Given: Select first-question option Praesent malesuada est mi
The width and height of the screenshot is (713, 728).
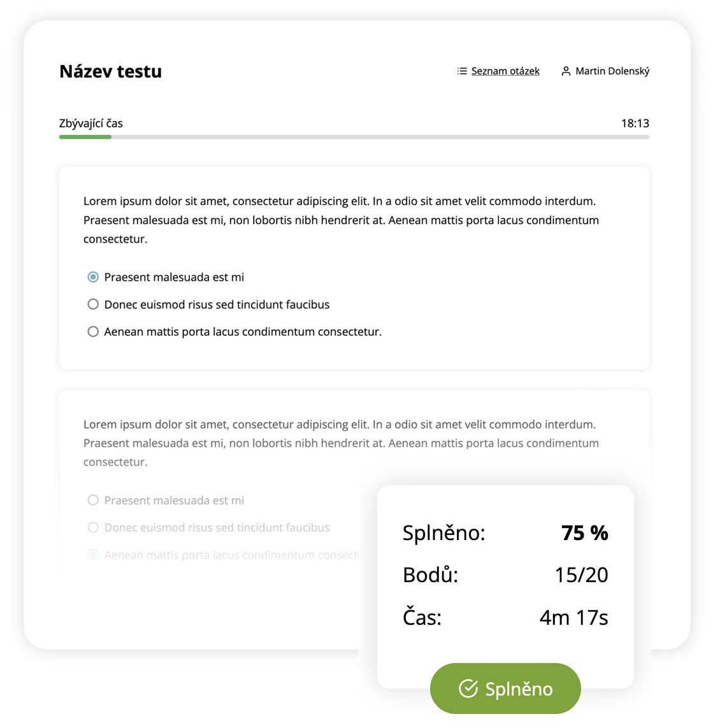Looking at the screenshot, I should [93, 277].
